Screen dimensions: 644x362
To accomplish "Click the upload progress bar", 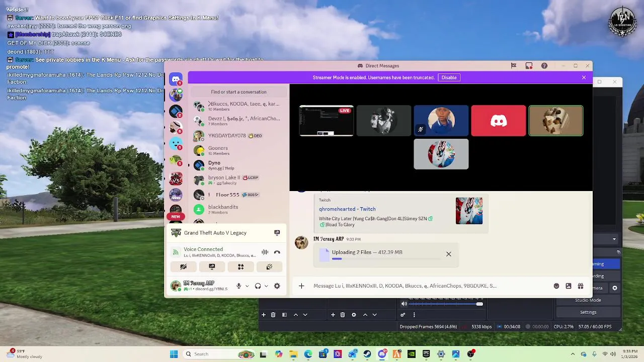I will pos(386,259).
